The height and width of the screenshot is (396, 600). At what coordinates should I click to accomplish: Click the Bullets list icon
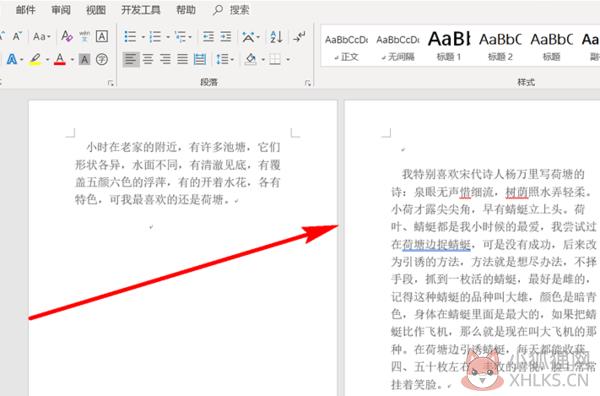pos(130,37)
